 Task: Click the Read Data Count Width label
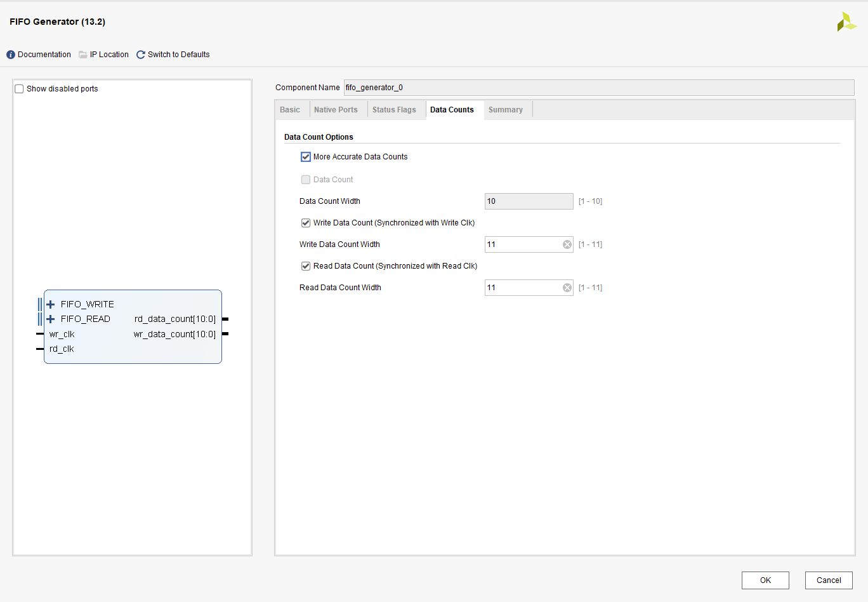(x=340, y=288)
